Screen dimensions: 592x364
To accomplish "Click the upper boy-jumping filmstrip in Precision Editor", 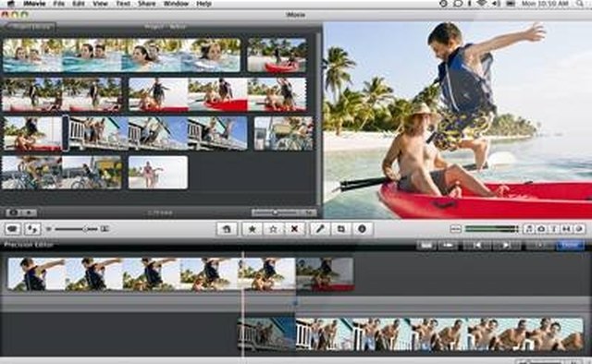I will pos(152,273).
